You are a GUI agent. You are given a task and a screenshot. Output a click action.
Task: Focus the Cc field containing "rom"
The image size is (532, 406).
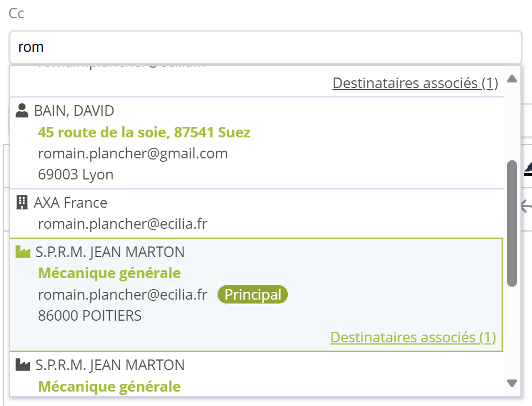(x=266, y=47)
